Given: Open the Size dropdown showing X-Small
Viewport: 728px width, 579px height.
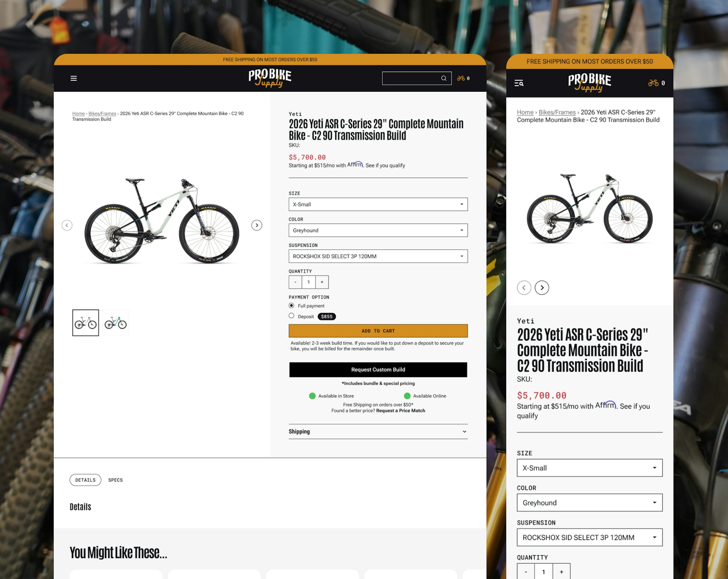Looking at the screenshot, I should 378,204.
